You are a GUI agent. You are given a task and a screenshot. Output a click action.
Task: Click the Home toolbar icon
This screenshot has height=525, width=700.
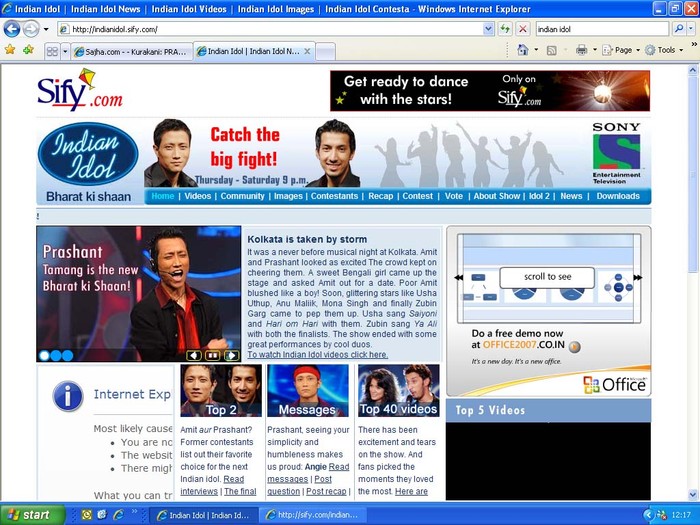pos(524,50)
